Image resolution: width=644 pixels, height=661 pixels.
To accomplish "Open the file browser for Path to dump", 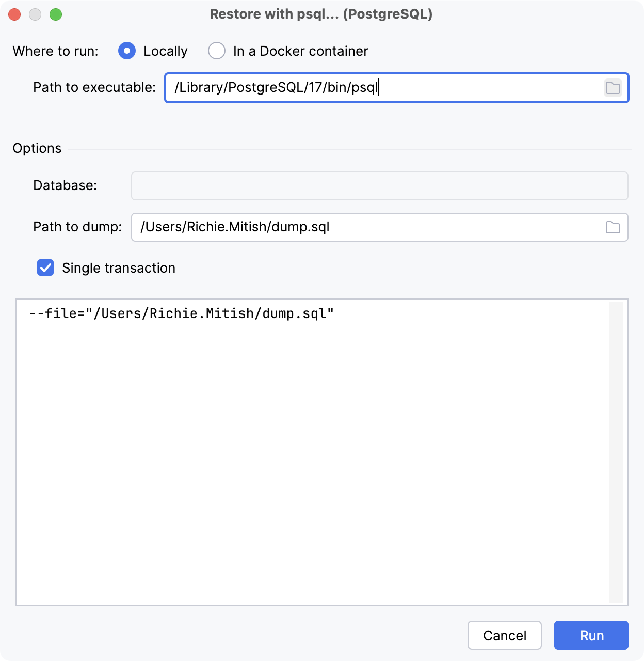I will click(614, 227).
